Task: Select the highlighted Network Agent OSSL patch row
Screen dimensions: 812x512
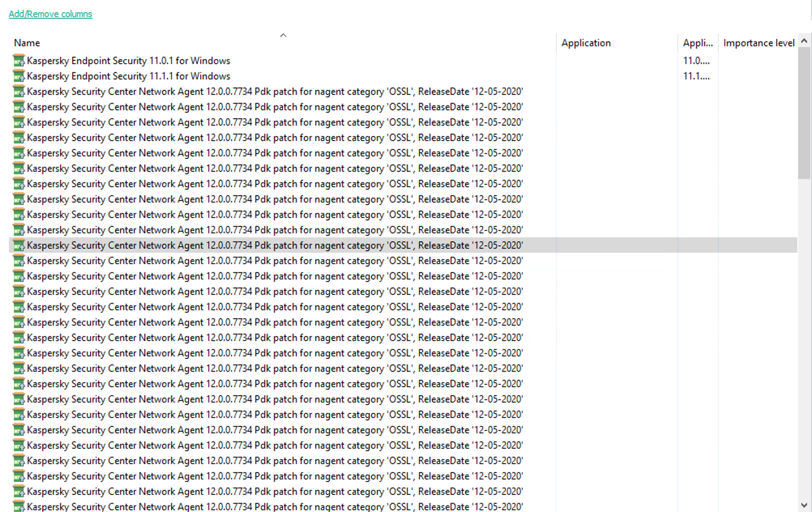Action: click(275, 245)
